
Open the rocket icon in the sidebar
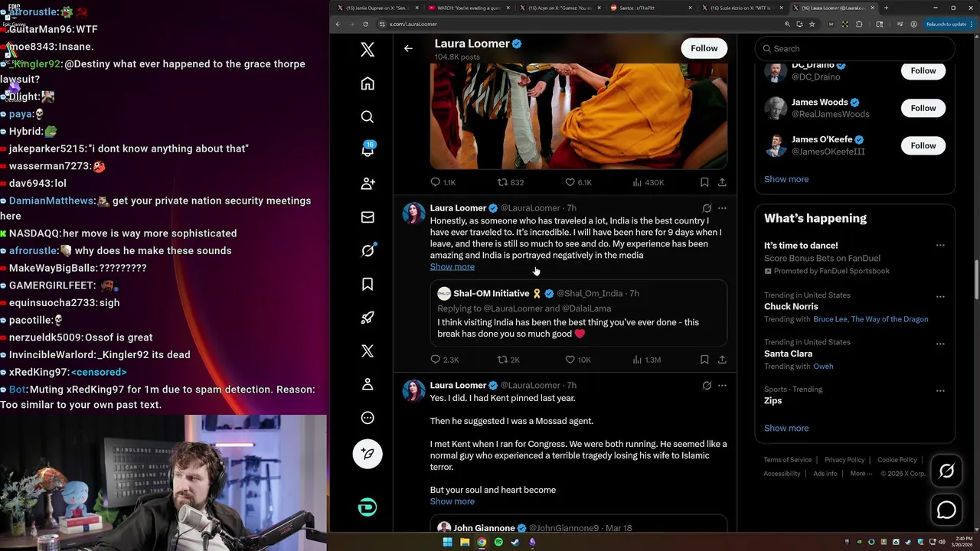367,318
